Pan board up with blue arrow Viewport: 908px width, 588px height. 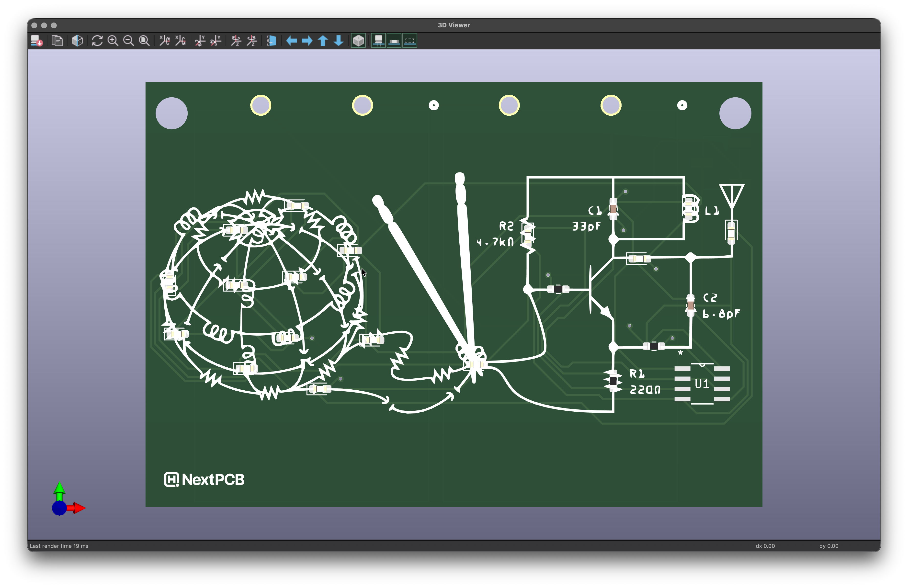(323, 40)
